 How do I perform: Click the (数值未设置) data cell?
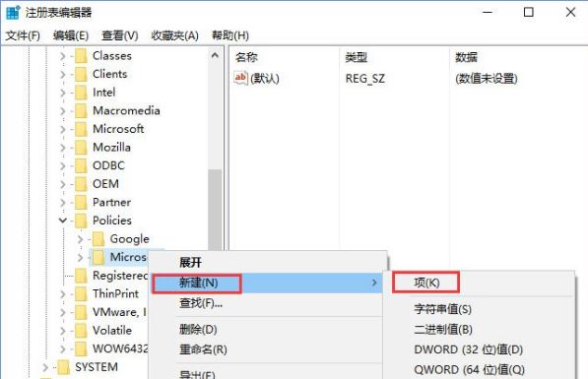487,79
